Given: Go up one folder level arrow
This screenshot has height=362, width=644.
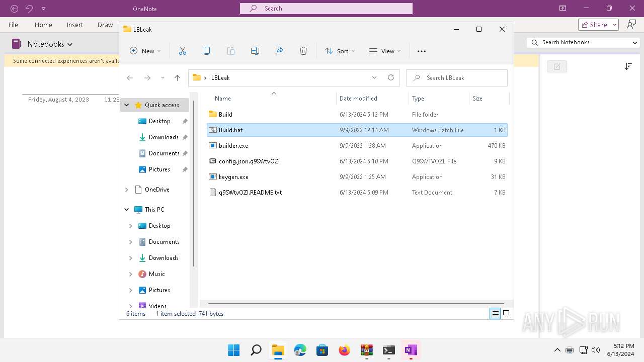Looking at the screenshot, I should click(177, 78).
